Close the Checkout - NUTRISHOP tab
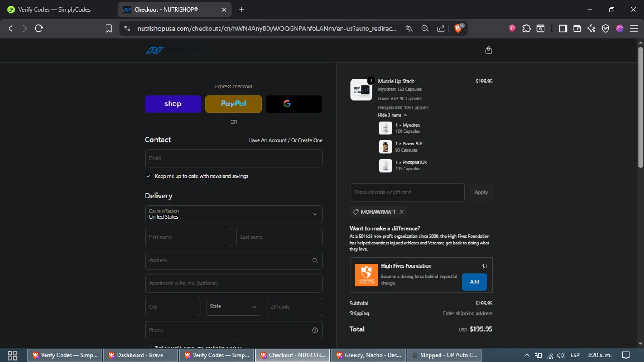644x362 pixels. click(x=224, y=9)
